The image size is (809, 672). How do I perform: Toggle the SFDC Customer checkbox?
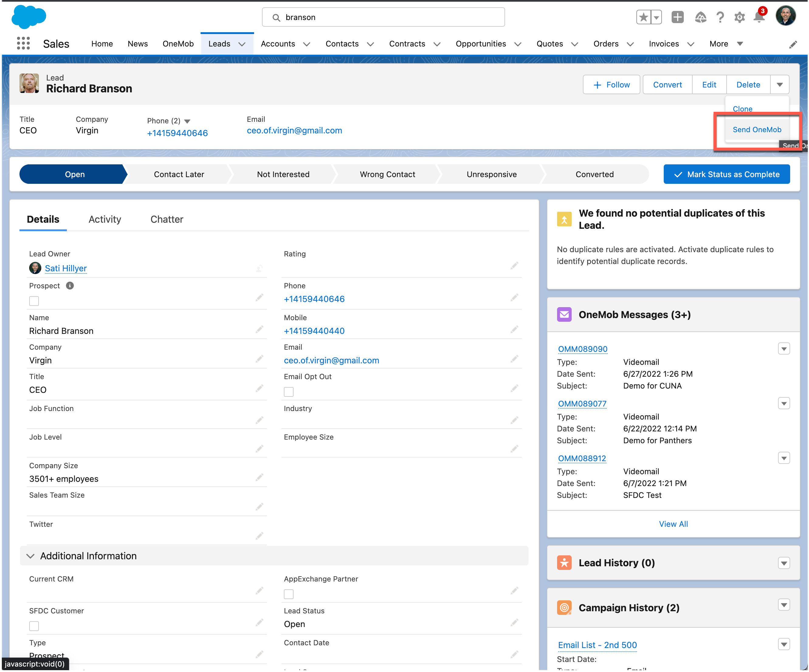click(34, 626)
